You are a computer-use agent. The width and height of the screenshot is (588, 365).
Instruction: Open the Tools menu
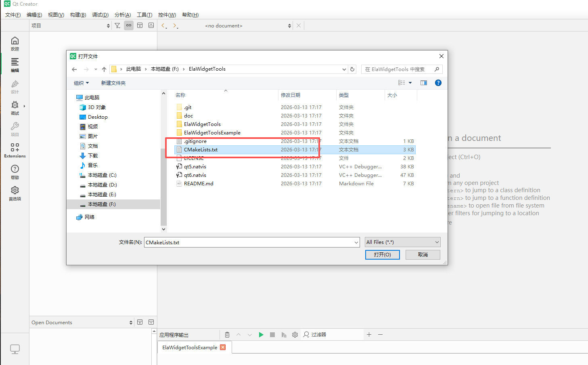click(x=144, y=15)
